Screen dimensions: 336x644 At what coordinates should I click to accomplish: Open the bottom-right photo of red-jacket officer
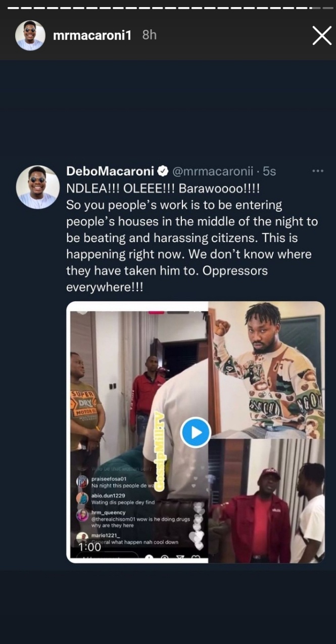(266, 500)
